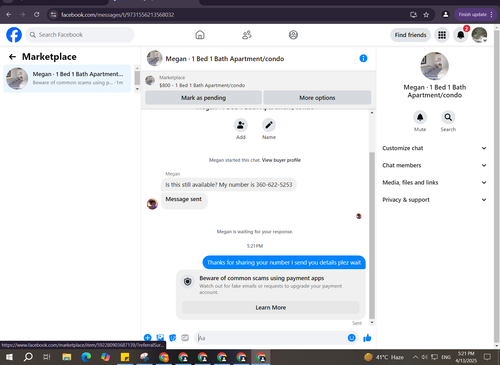Open the Facebook menu grid icon
500x365 pixels.
coord(442,35)
